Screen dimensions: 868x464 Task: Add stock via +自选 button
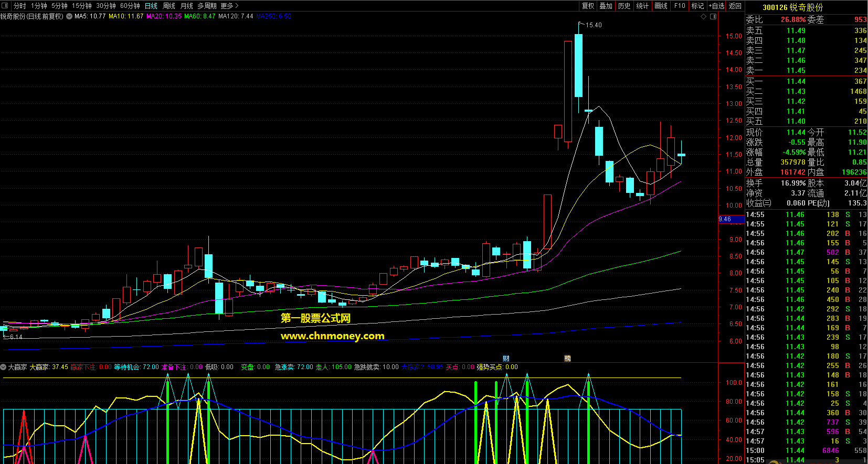click(716, 6)
